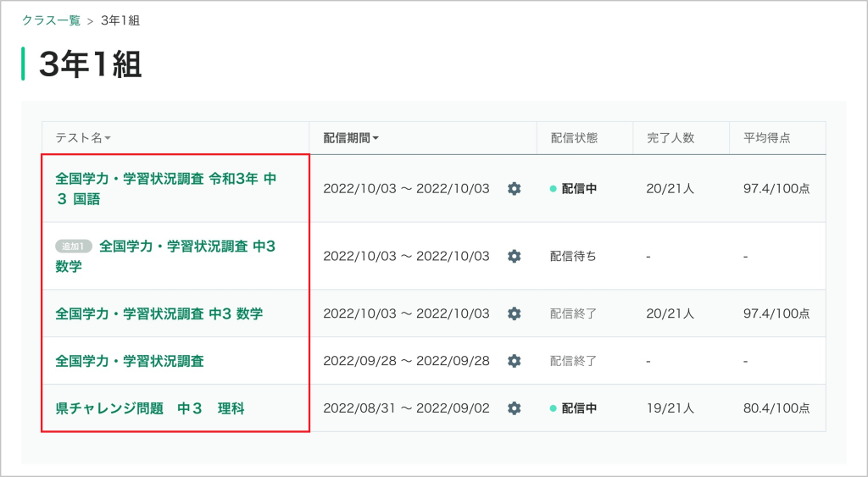Click 配信待ち status text

(573, 256)
